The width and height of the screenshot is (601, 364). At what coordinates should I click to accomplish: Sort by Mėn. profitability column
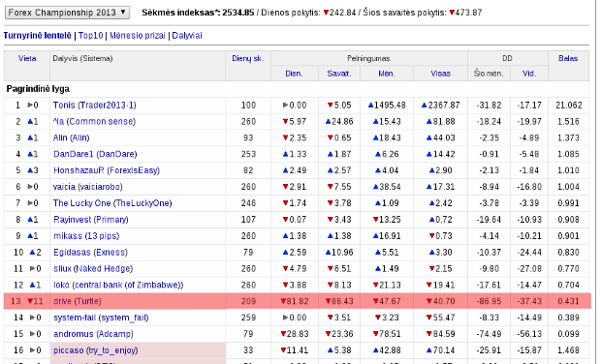pos(387,74)
